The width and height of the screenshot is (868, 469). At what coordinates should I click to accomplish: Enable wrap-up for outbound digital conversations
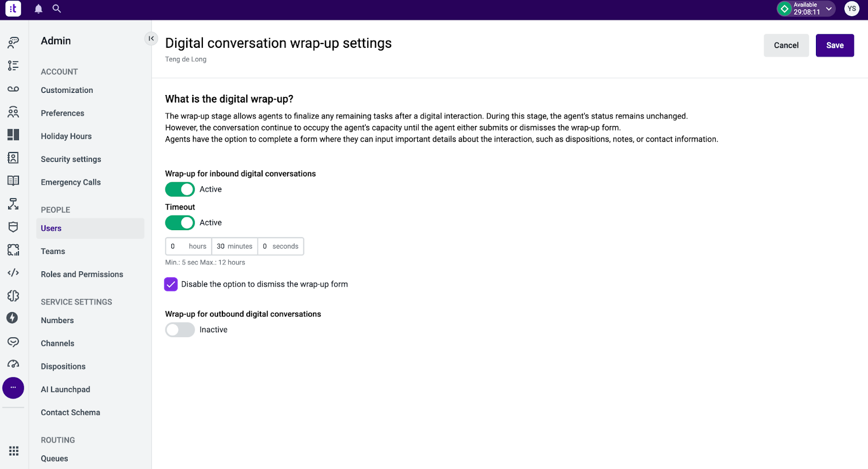[180, 330]
